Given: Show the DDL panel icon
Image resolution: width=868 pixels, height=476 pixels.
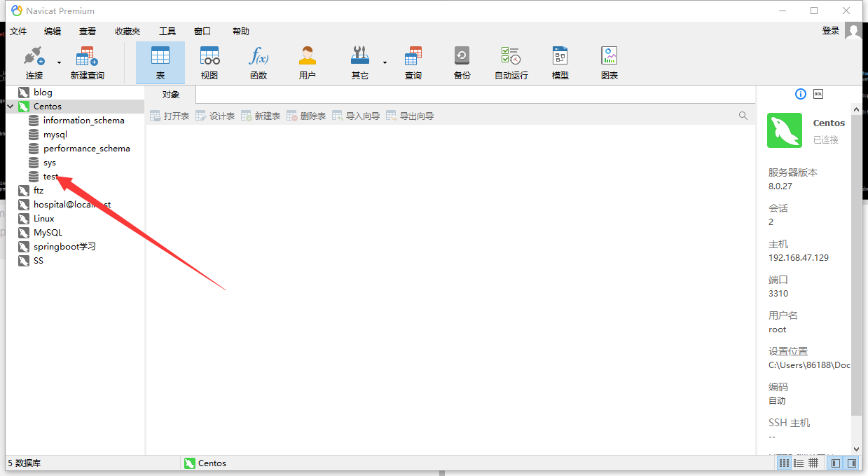Looking at the screenshot, I should (818, 94).
